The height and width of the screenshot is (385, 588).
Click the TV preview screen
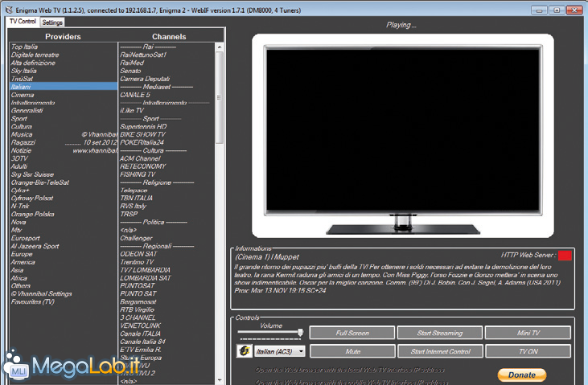point(403,130)
